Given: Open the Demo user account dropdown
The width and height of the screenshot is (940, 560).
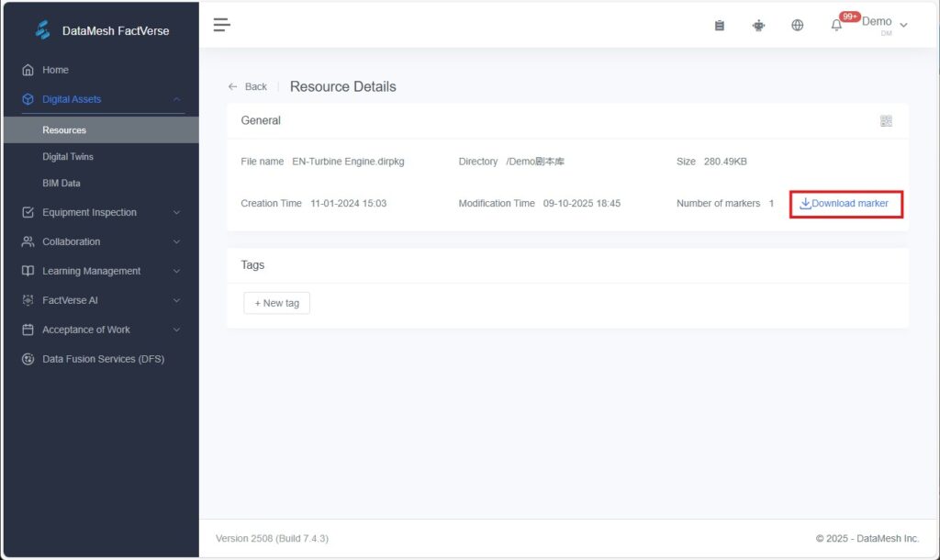Looking at the screenshot, I should click(884, 24).
